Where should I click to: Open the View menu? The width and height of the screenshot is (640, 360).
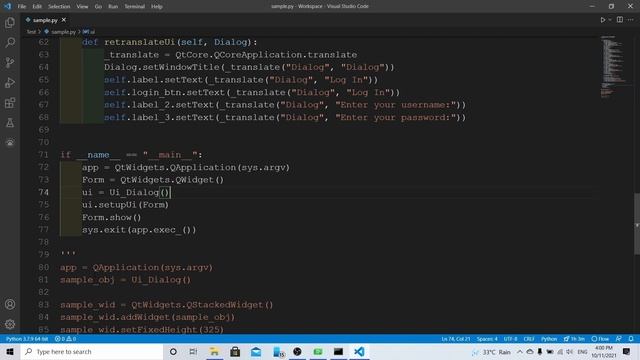point(82,7)
